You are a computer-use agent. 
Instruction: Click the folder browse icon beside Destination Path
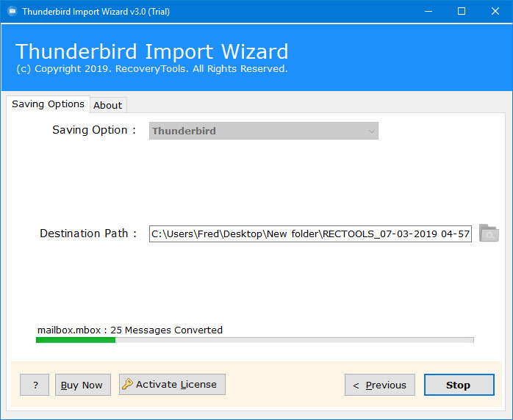point(489,233)
